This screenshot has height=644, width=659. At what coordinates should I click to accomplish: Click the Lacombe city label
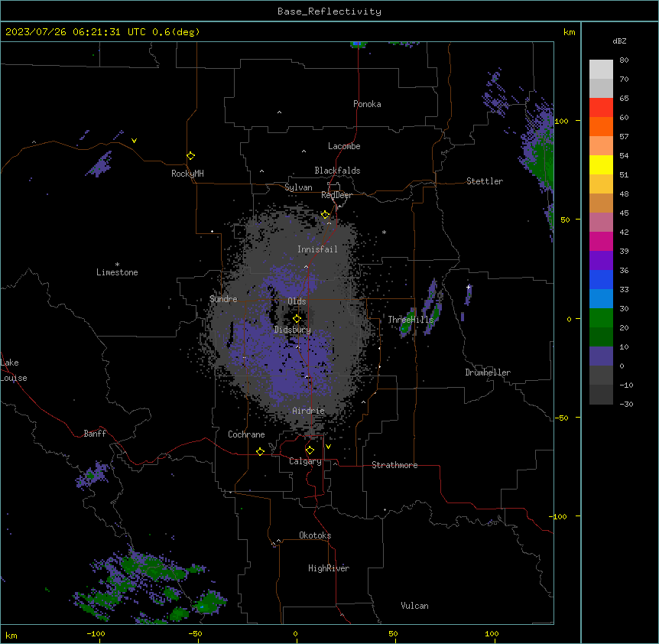point(344,146)
